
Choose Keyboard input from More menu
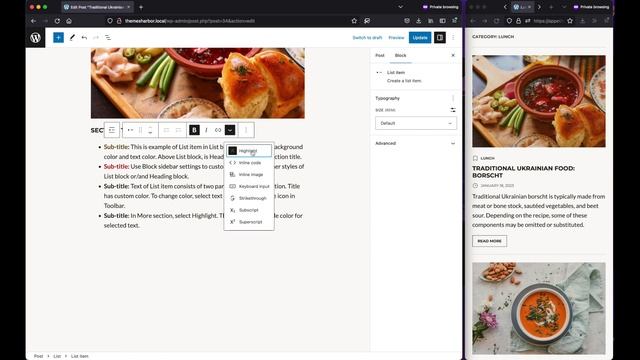click(x=249, y=187)
